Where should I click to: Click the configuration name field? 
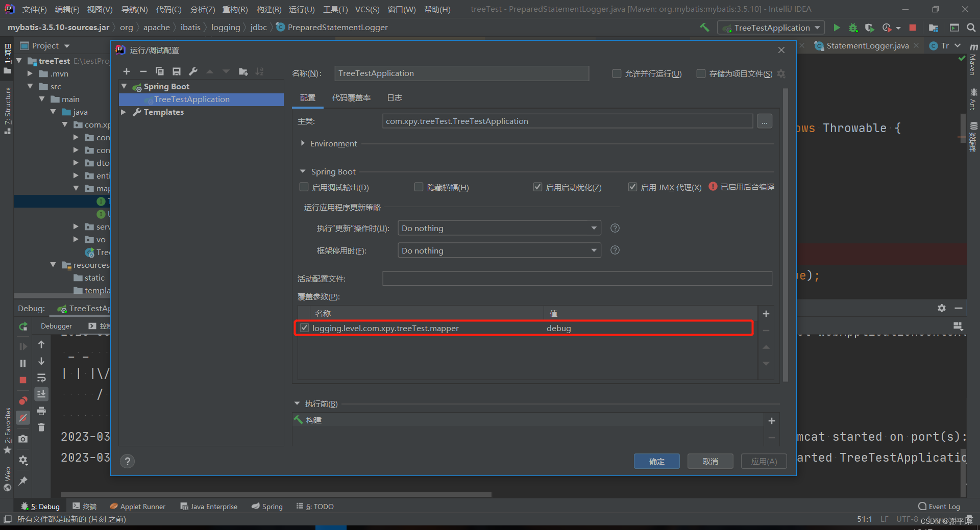tap(461, 73)
